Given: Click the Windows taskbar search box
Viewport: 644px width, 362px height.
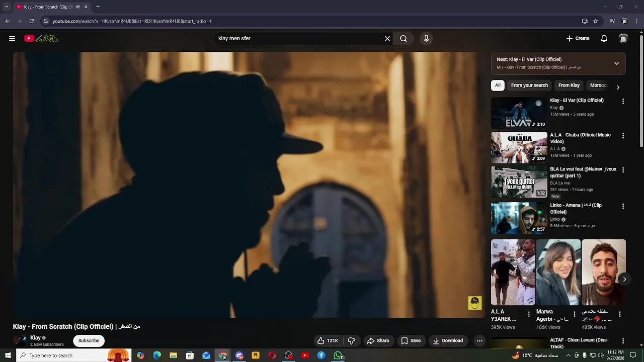Looking at the screenshot, I should coord(73,355).
